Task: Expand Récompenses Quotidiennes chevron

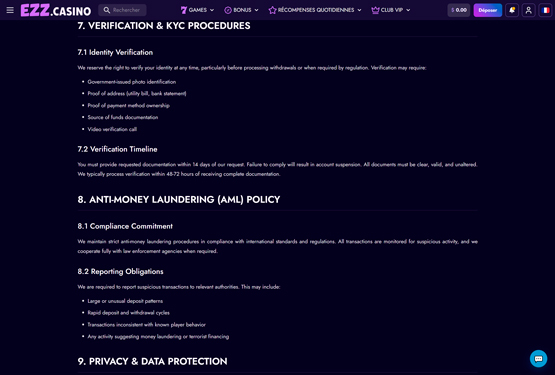Action: click(x=359, y=10)
